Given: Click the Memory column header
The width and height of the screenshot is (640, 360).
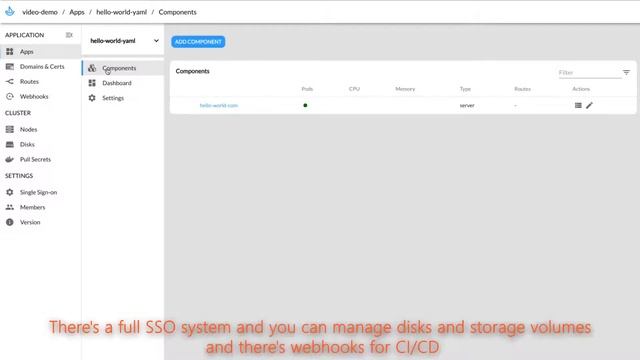Looking at the screenshot, I should 405,89.
